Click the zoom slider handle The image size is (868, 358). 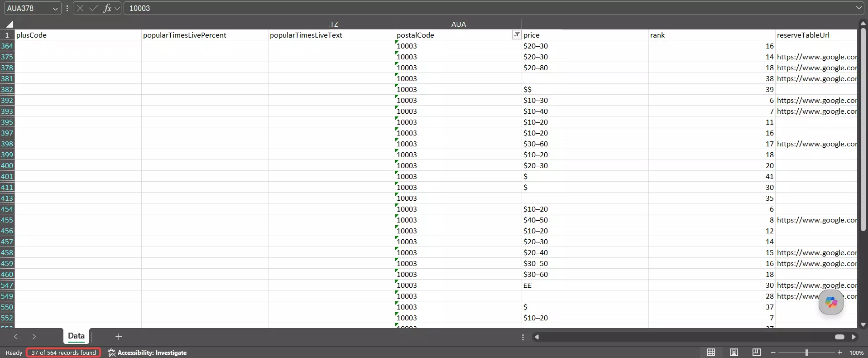click(806, 353)
